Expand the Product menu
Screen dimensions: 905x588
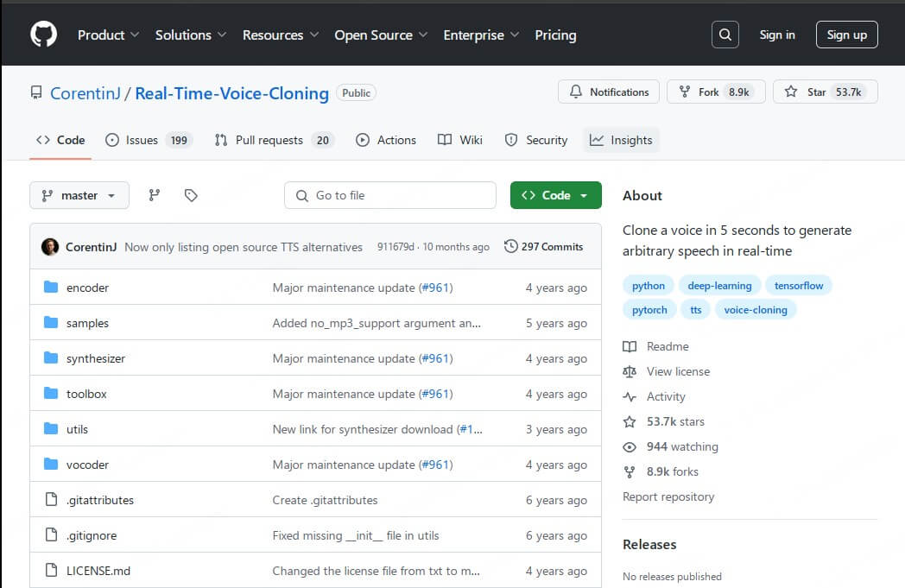point(108,35)
